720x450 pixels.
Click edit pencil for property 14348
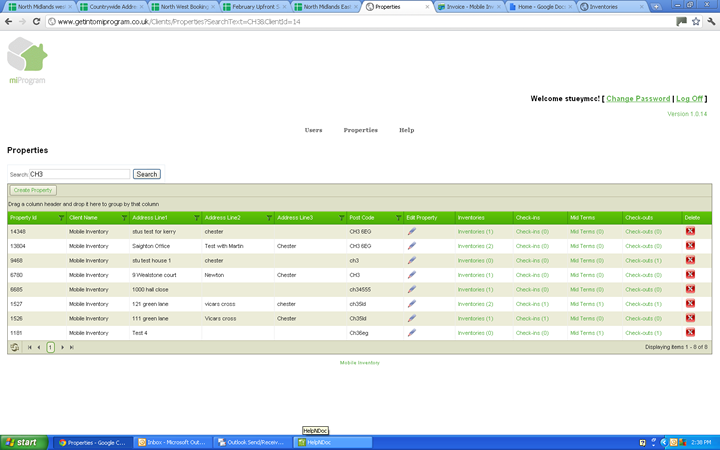pos(412,231)
